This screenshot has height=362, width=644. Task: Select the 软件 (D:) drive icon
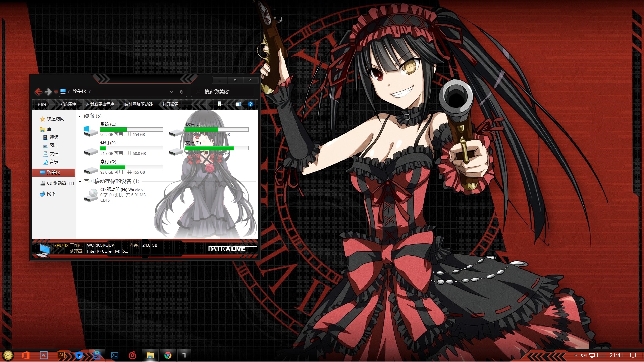[x=175, y=133]
